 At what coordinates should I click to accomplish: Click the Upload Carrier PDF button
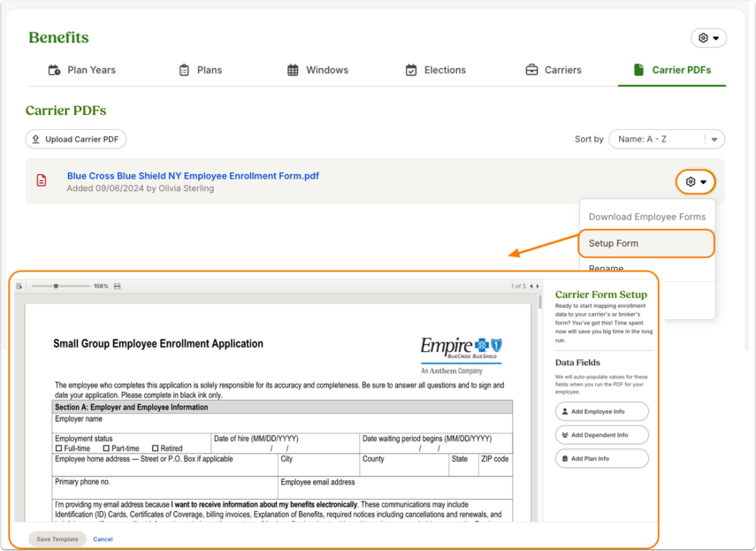click(x=76, y=139)
